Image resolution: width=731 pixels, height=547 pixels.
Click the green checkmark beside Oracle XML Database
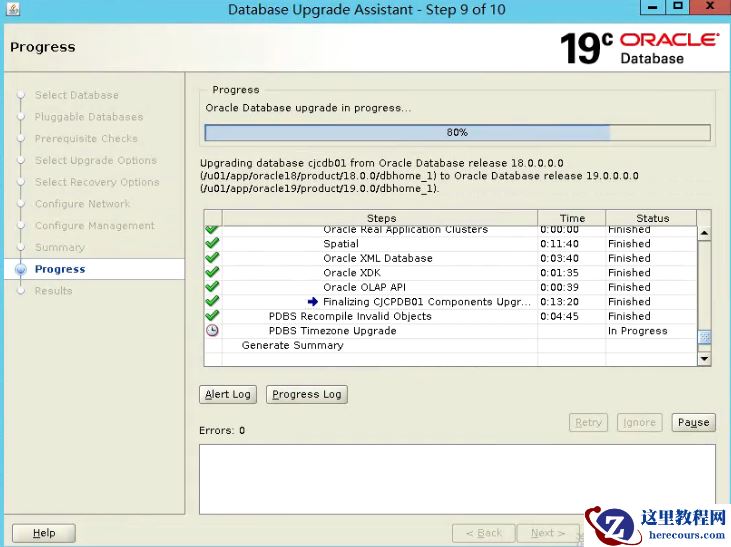pos(212,258)
